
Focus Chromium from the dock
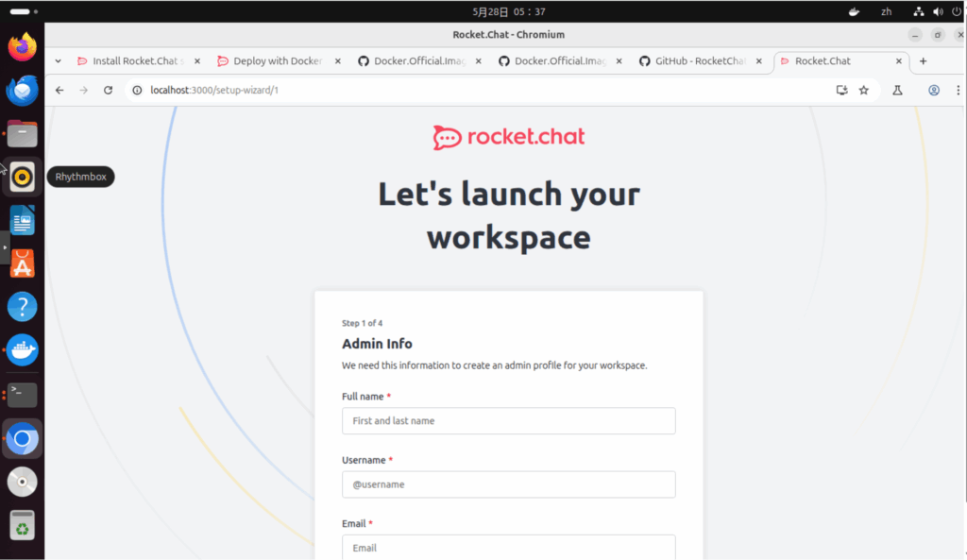23,438
